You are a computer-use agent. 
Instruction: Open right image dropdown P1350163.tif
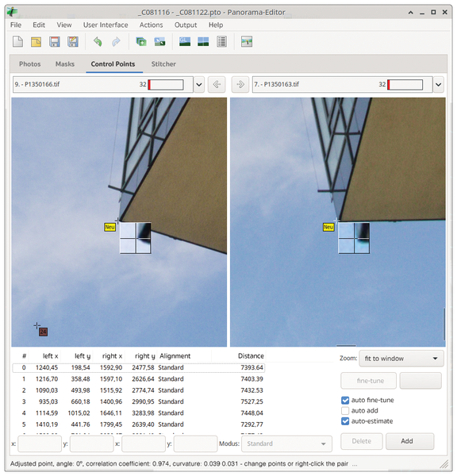pyautogui.click(x=438, y=84)
